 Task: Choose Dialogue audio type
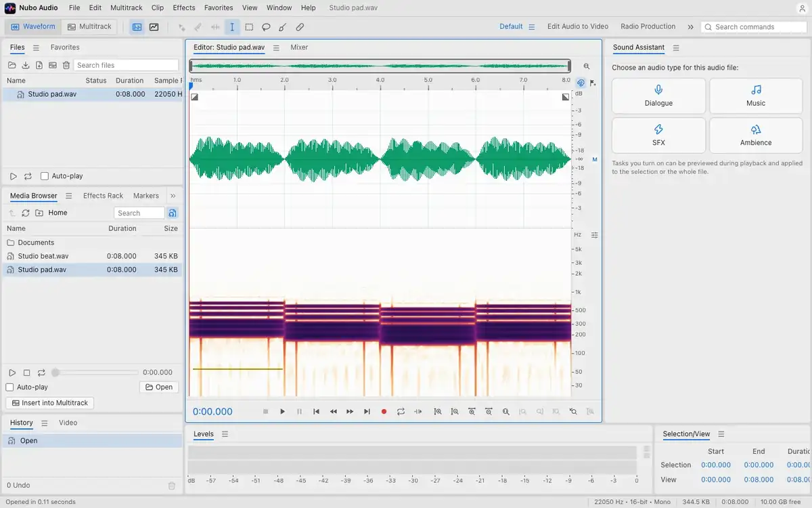point(658,96)
